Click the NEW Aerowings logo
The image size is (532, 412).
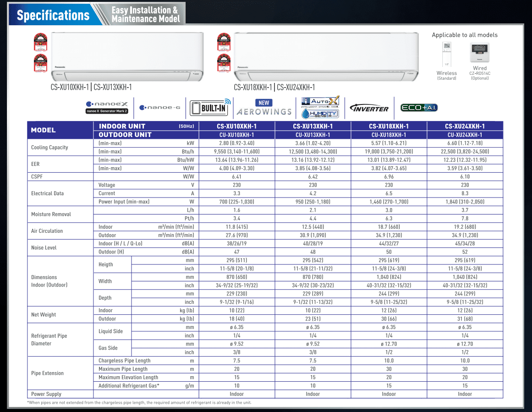[264, 108]
